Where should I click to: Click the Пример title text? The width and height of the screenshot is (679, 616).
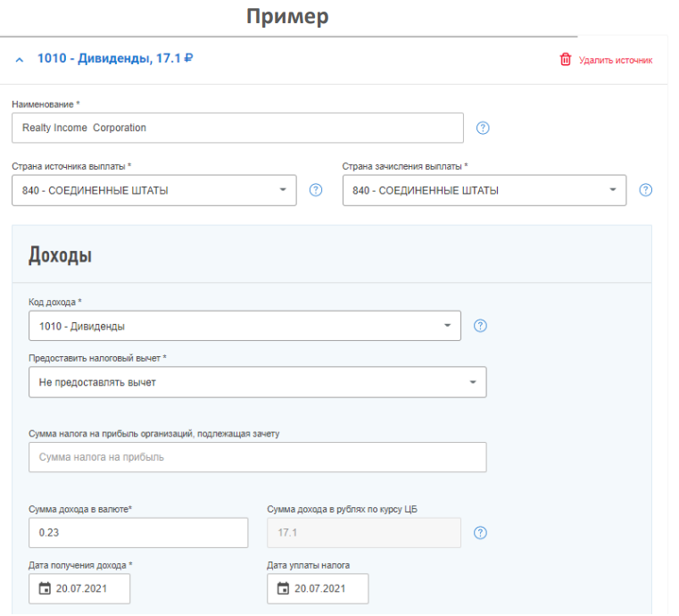287,17
